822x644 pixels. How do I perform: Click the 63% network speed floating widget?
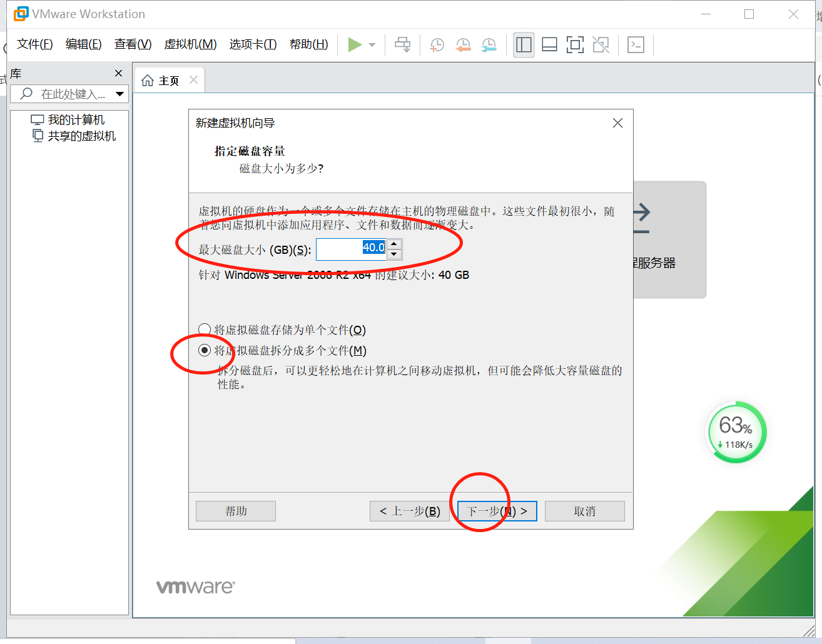[x=736, y=432]
